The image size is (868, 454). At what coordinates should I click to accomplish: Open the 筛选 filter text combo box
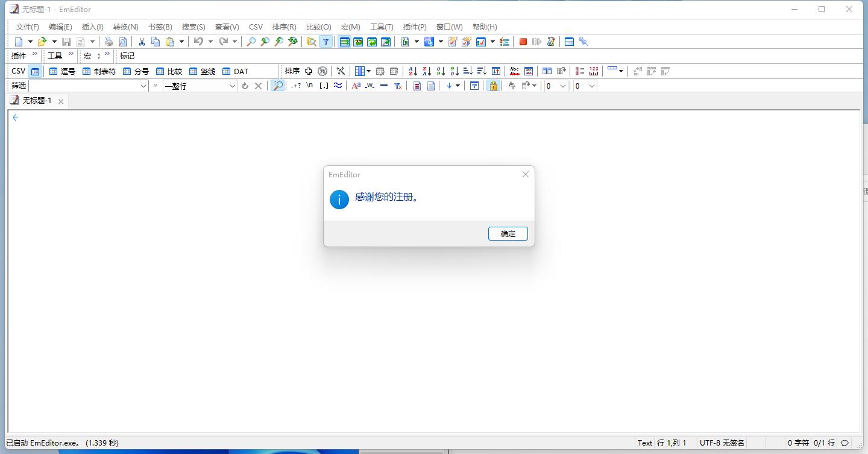88,86
